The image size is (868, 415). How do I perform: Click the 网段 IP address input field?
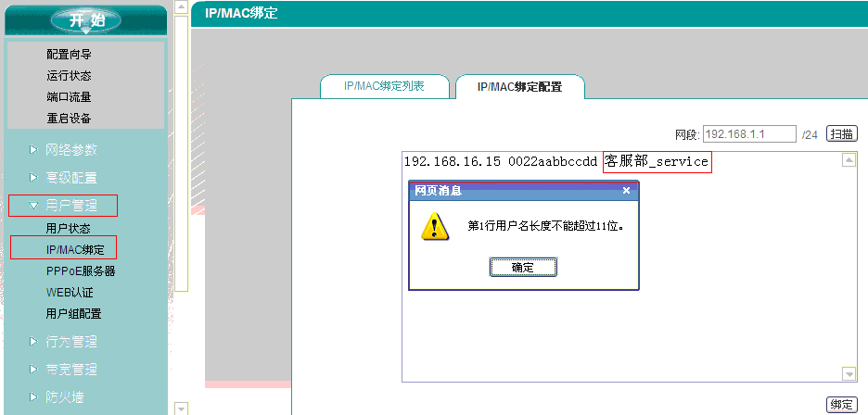(x=749, y=134)
